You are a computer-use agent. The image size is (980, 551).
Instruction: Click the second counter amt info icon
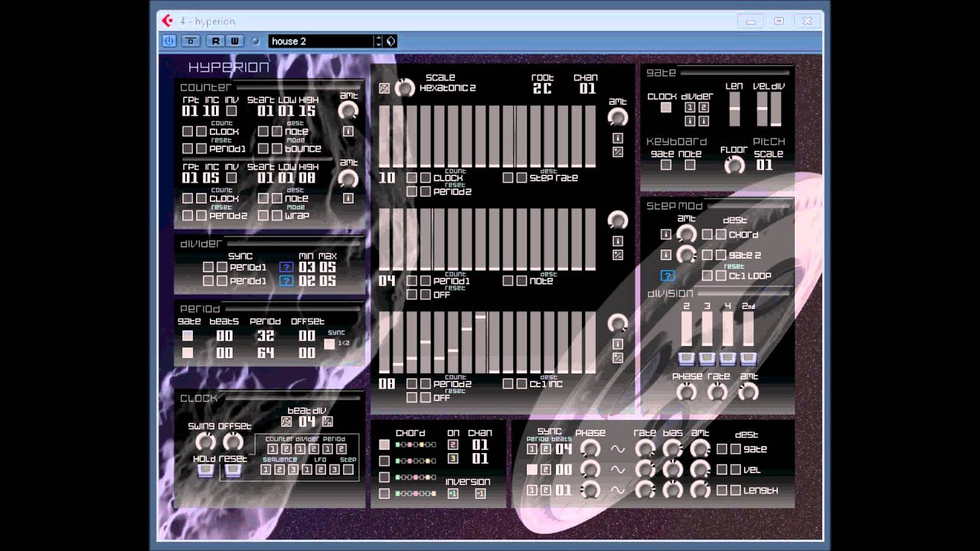tap(348, 198)
